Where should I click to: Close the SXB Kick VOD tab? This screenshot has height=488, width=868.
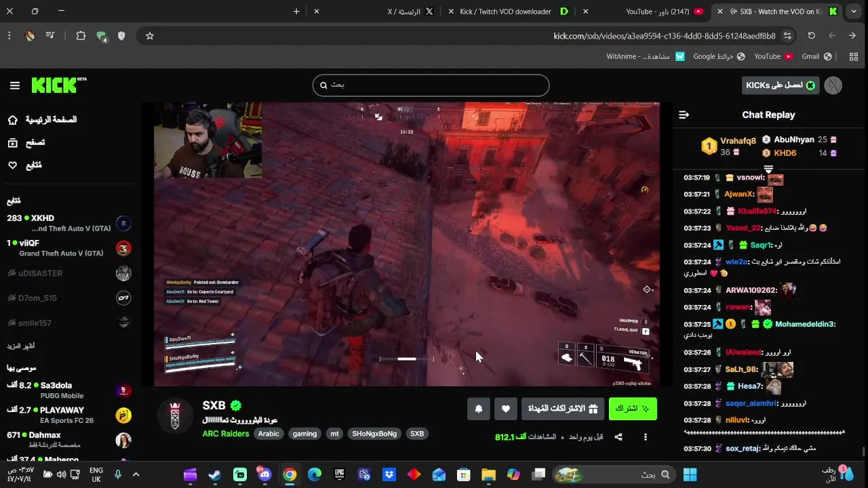(719, 12)
